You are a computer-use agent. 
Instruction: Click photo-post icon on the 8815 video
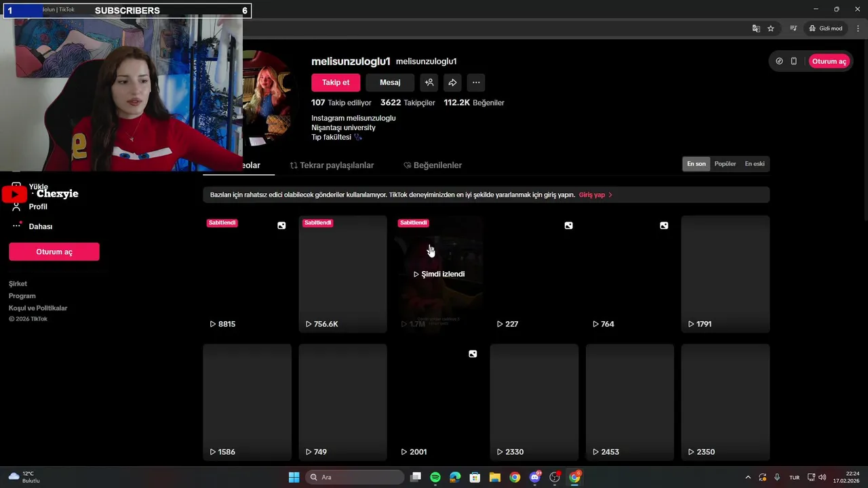coord(281,226)
